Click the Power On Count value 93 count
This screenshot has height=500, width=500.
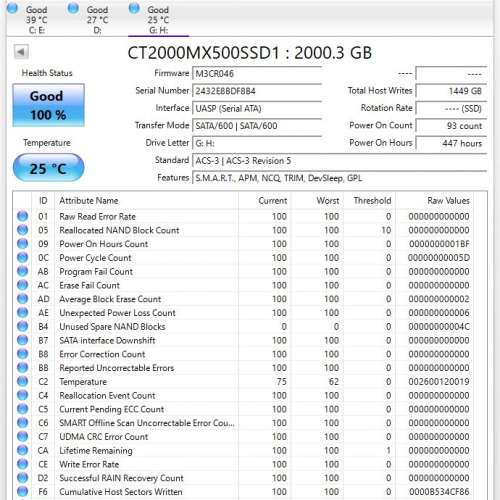(x=451, y=126)
